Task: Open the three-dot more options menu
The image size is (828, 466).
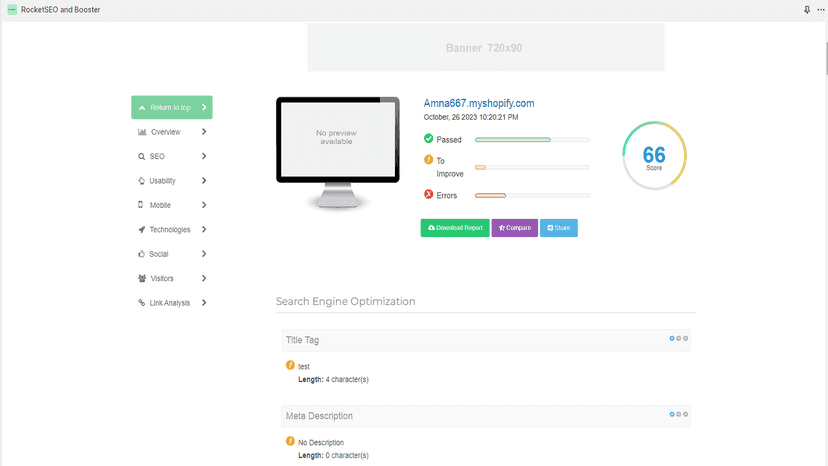Action: [x=821, y=10]
